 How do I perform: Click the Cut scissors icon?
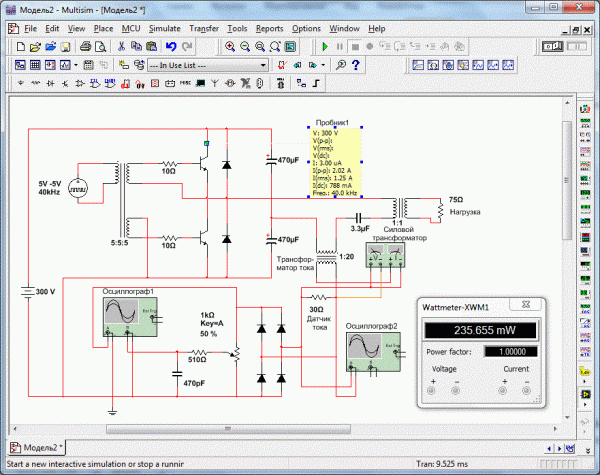121,47
